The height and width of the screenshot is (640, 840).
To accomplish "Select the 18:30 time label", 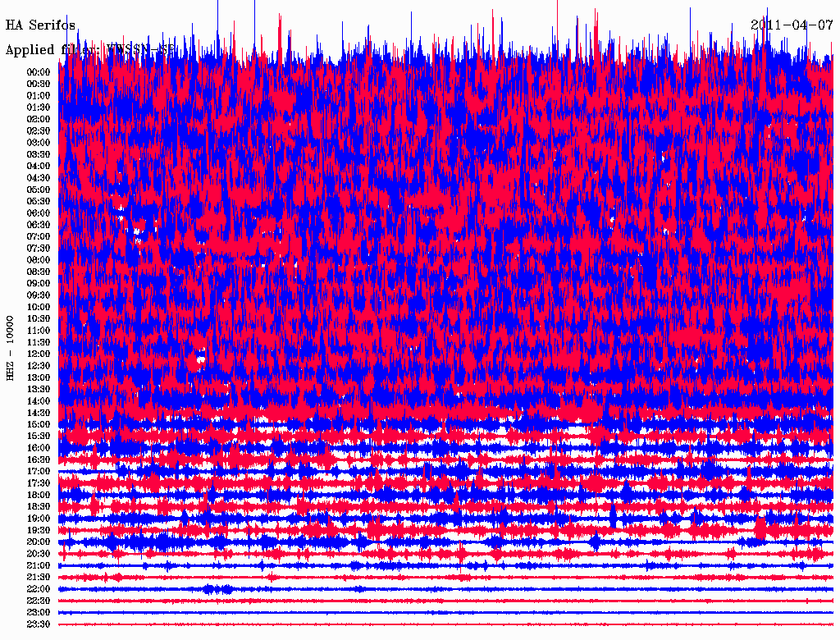I will [39, 506].
